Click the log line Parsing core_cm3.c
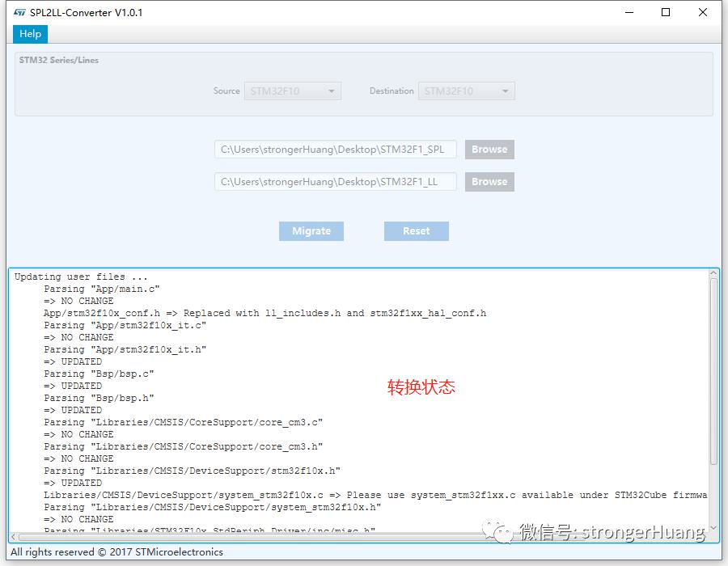The image size is (728, 566). click(183, 422)
